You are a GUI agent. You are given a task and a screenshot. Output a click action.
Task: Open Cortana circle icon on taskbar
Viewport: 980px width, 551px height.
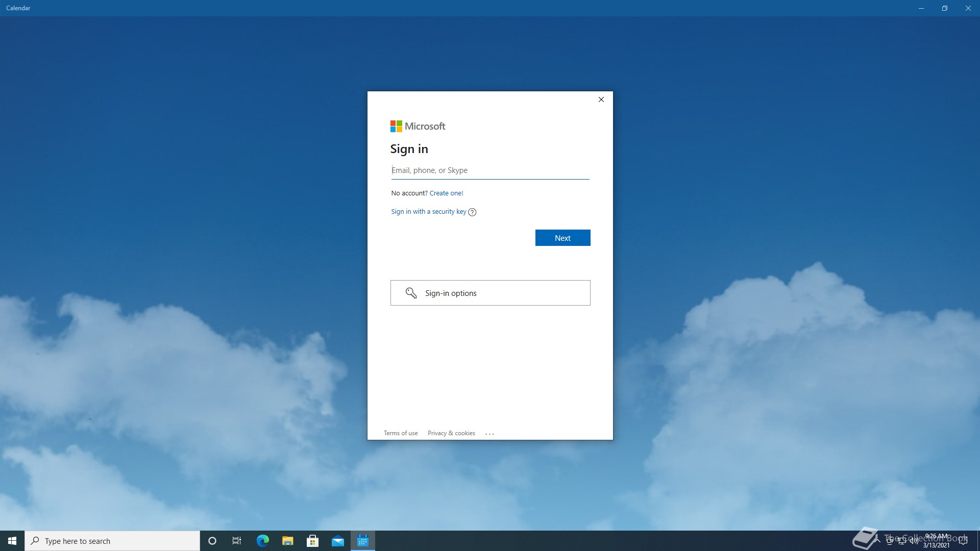pos(212,541)
